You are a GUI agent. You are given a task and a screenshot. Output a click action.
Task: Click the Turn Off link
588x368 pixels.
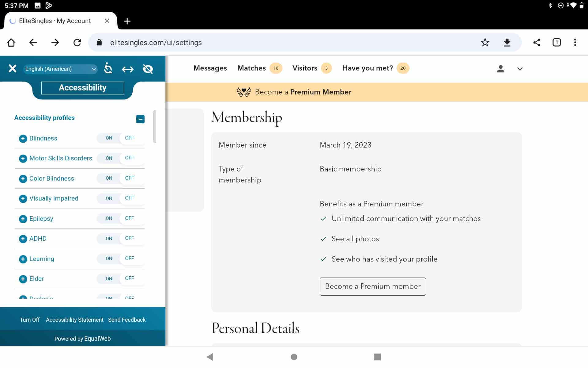(x=30, y=320)
